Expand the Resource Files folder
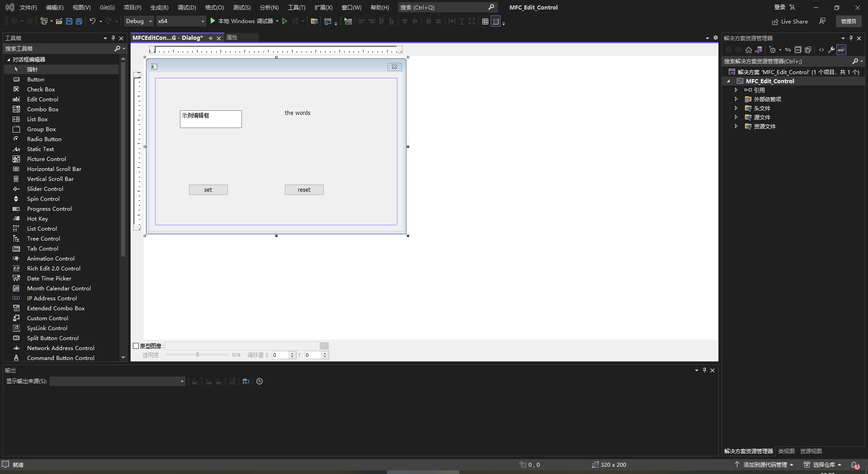This screenshot has height=474, width=868. point(736,126)
